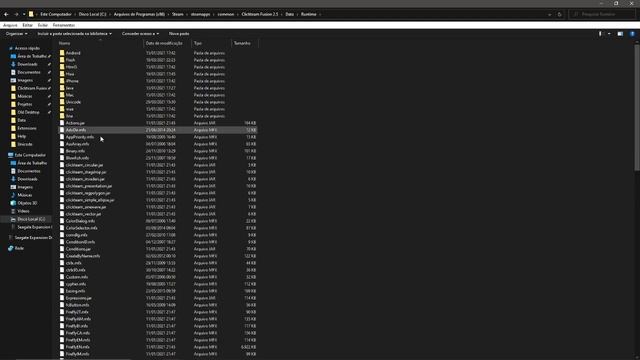The height and width of the screenshot is (360, 640).
Task: Select the CreateByName.mfx file name
Action: (x=83, y=256)
